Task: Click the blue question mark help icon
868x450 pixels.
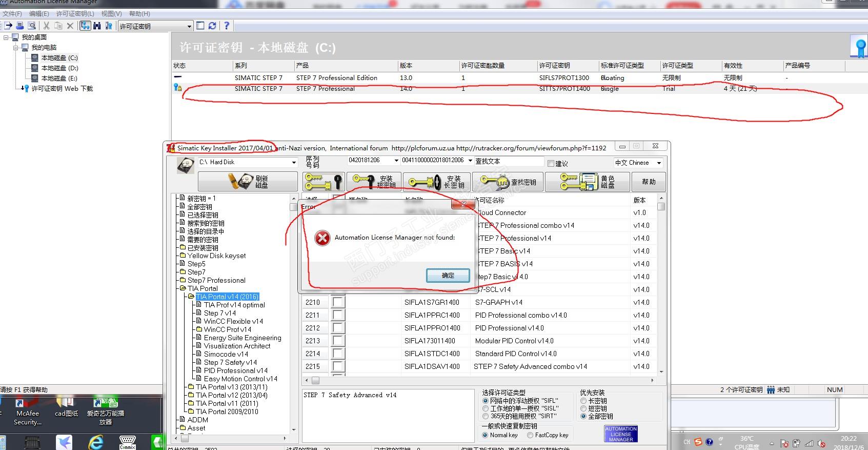Action: click(x=227, y=26)
